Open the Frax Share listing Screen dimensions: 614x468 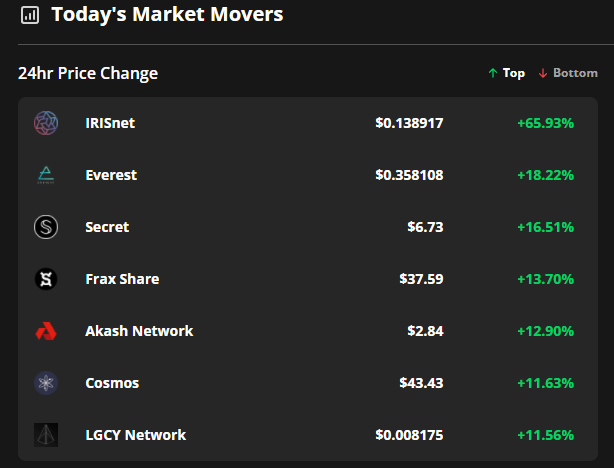(122, 279)
